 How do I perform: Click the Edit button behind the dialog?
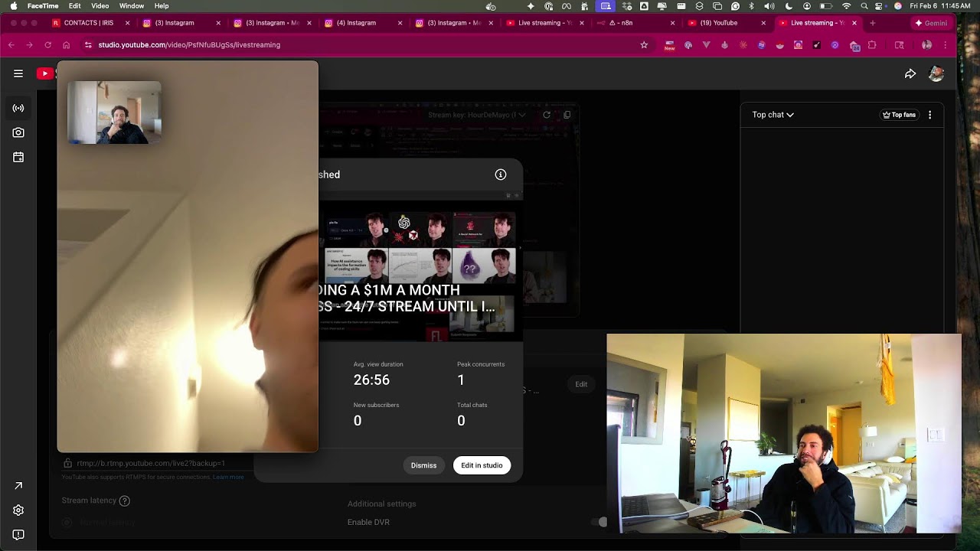(x=581, y=384)
